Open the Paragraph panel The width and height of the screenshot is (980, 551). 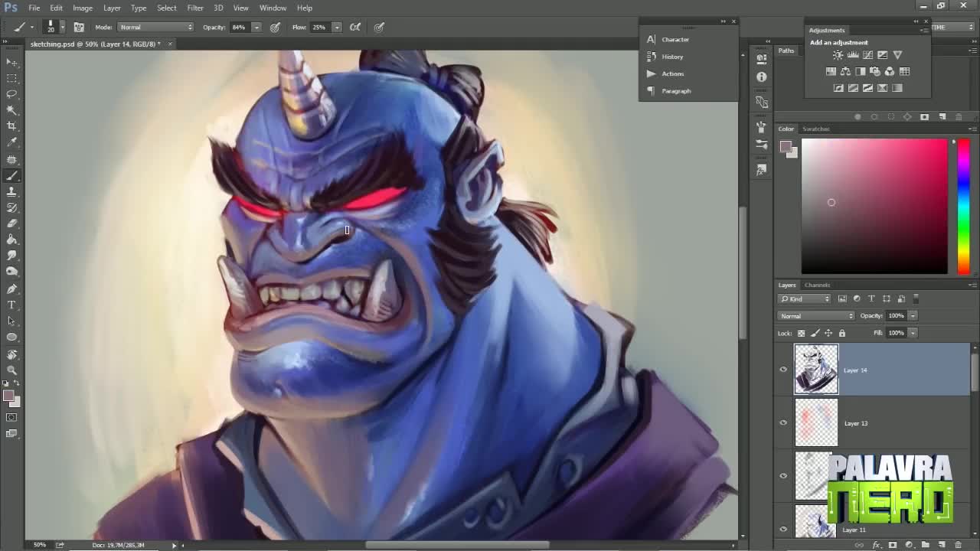(676, 91)
